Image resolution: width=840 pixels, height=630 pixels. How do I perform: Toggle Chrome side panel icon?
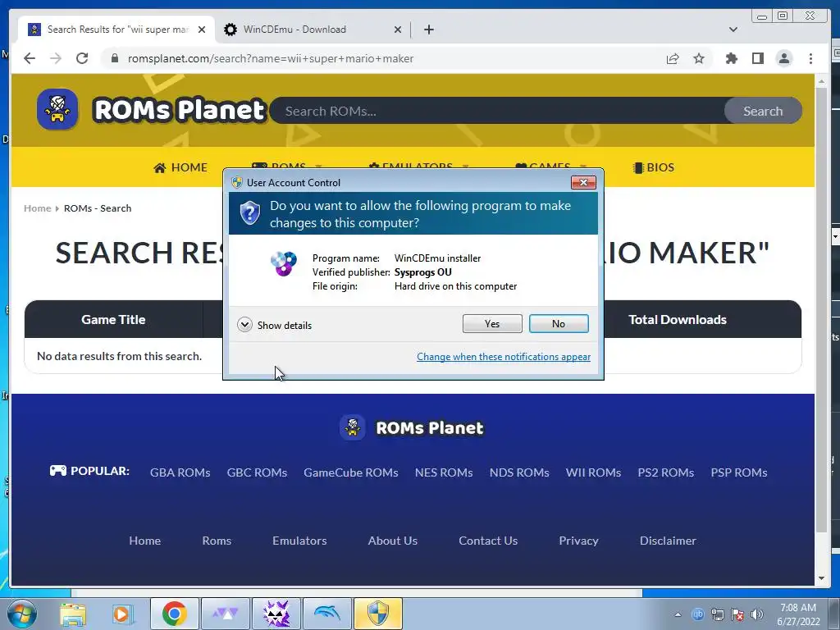coord(757,58)
